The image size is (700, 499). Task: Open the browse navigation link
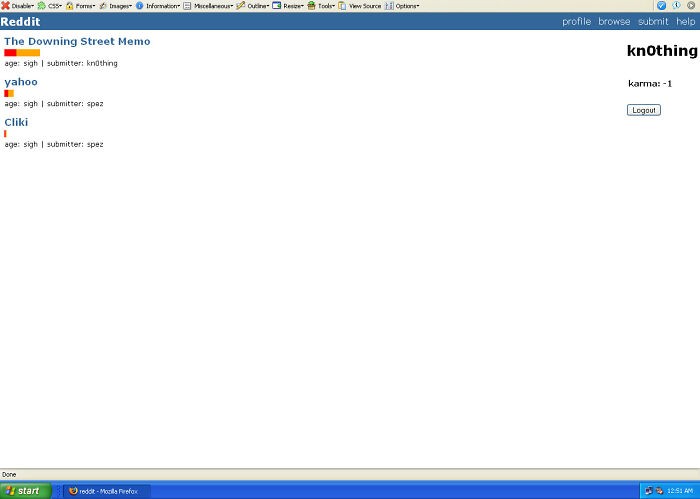[614, 22]
